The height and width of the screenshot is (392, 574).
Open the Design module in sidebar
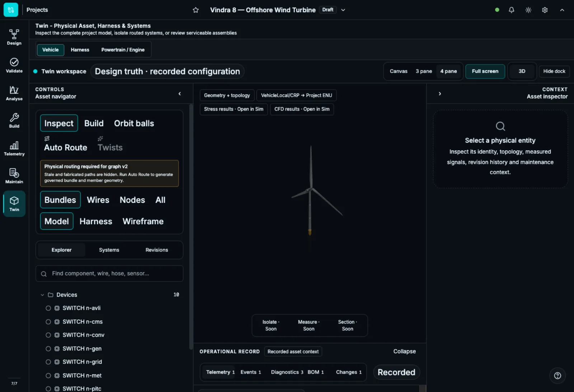coord(14,37)
